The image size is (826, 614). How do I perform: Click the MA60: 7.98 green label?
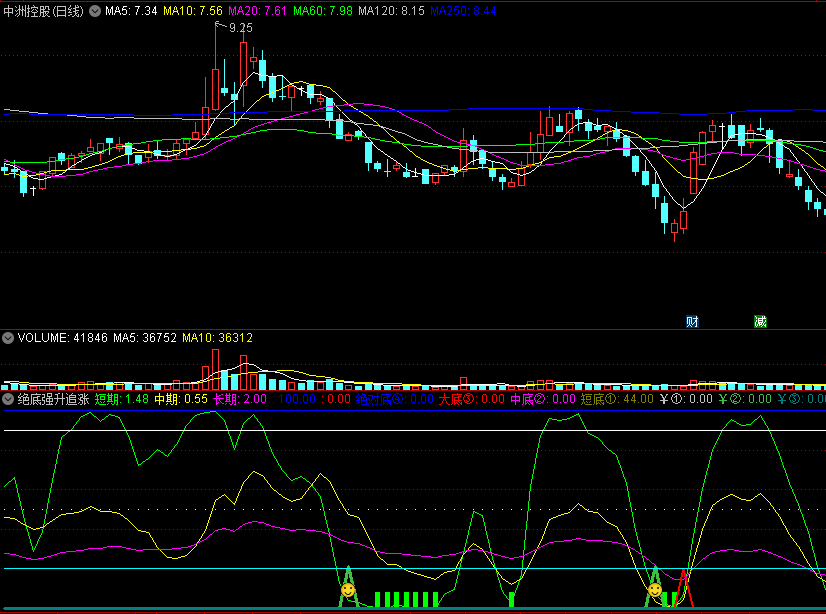[x=323, y=11]
